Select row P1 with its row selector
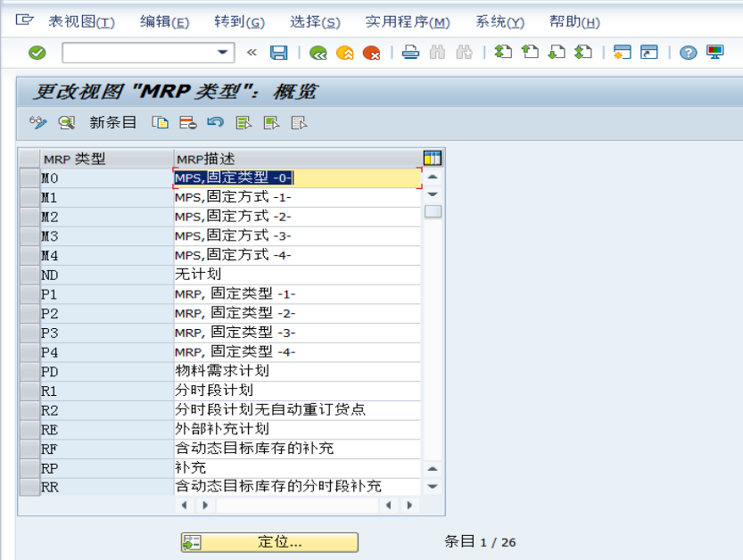 29,294
